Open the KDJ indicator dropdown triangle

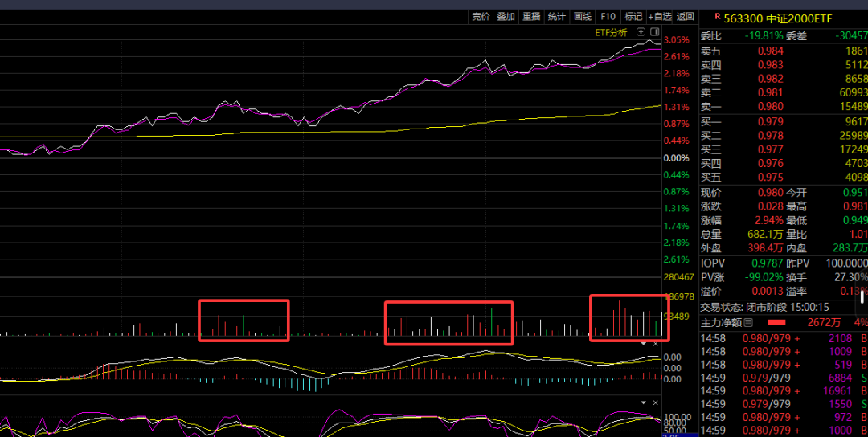point(643,402)
